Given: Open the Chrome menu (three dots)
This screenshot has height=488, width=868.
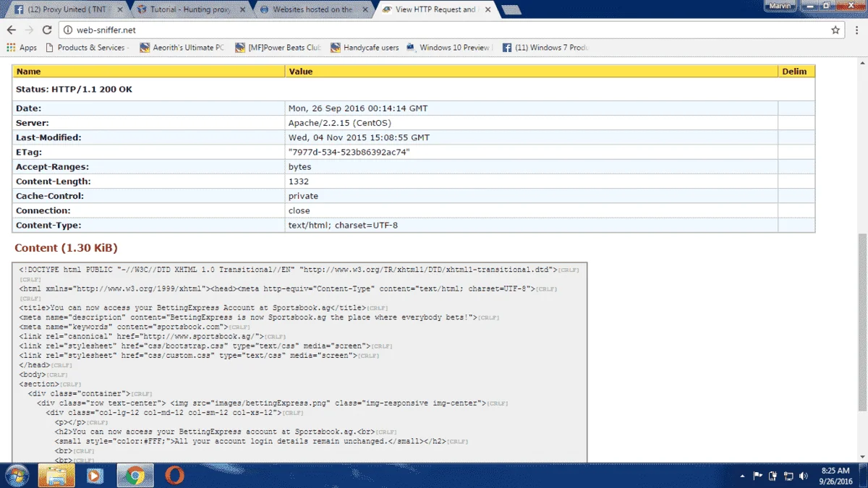Looking at the screenshot, I should 856,30.
